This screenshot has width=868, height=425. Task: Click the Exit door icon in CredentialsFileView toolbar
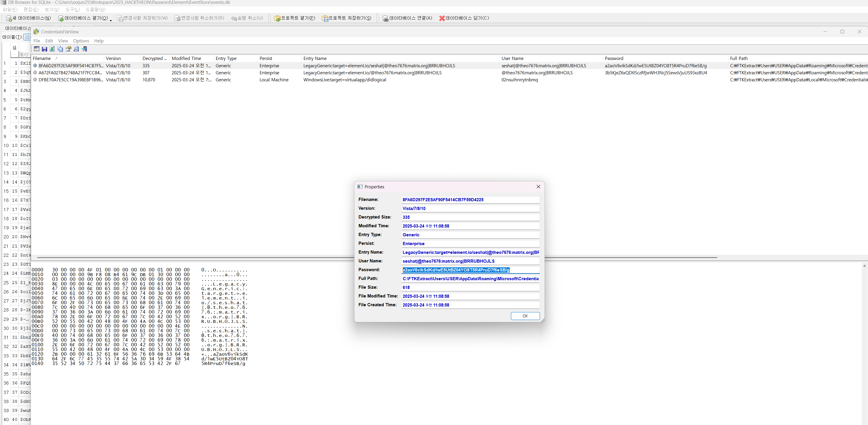click(x=84, y=49)
